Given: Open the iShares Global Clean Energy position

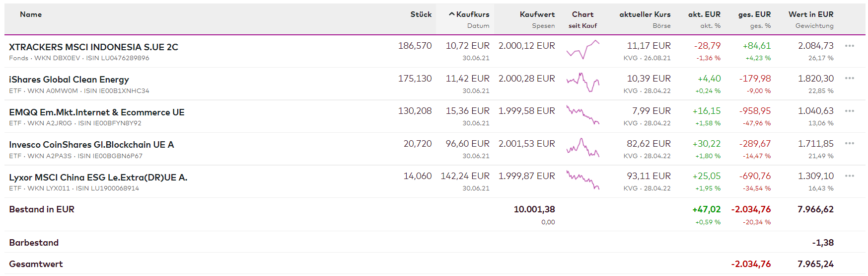Looking at the screenshot, I should pos(69,80).
